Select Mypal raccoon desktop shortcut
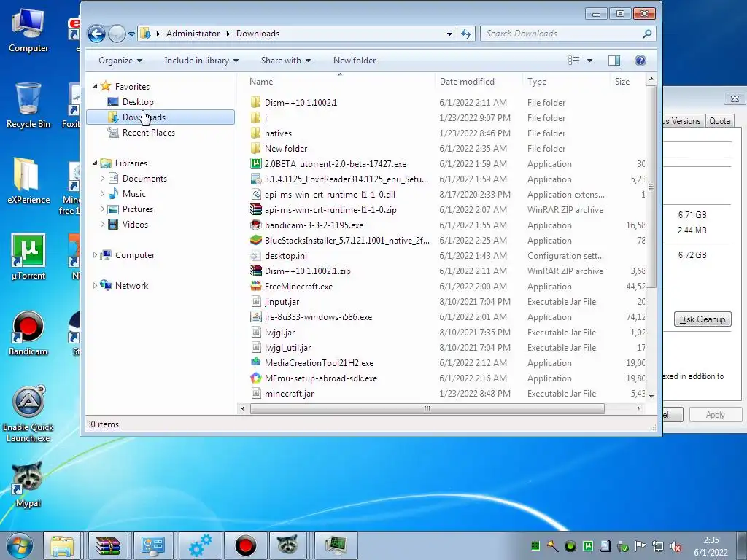 pyautogui.click(x=28, y=485)
